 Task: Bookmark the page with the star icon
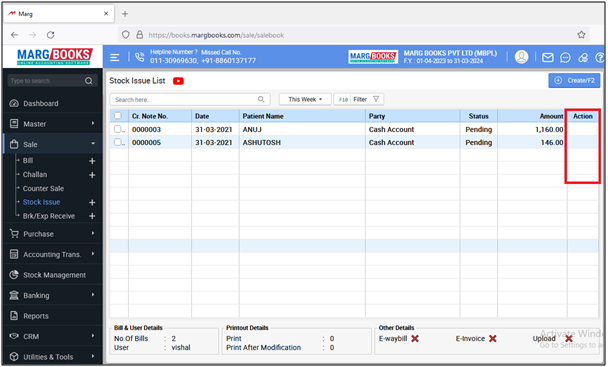[x=581, y=35]
